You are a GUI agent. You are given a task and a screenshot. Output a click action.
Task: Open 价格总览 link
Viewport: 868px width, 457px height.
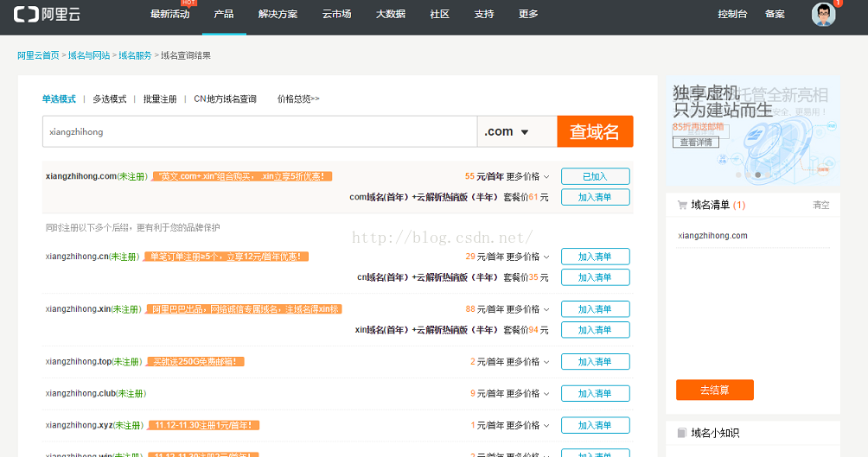pyautogui.click(x=298, y=99)
